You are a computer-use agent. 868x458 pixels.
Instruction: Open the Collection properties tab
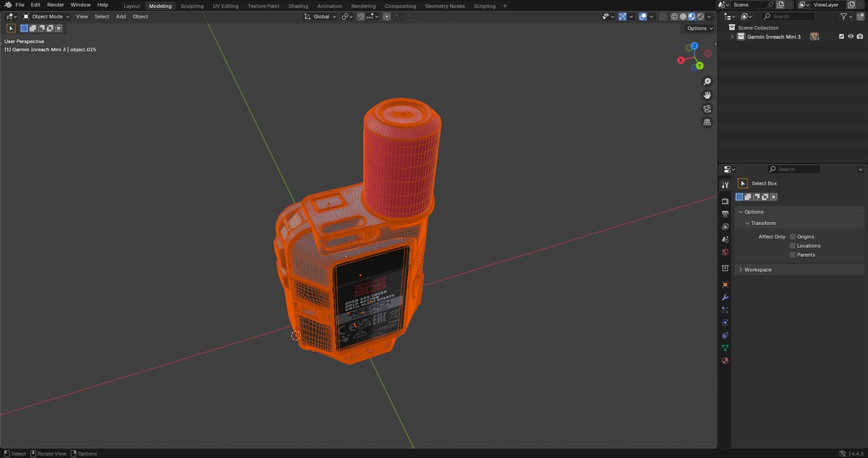[725, 268]
